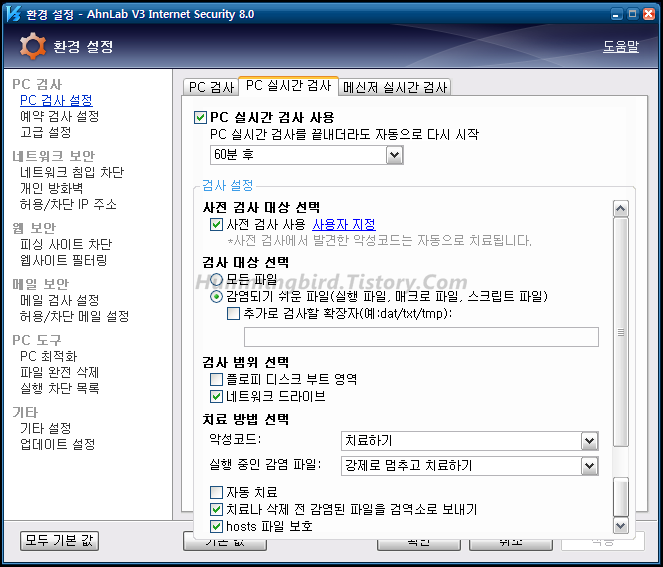
Task: Switch to the PC 검사 tab
Action: [211, 87]
